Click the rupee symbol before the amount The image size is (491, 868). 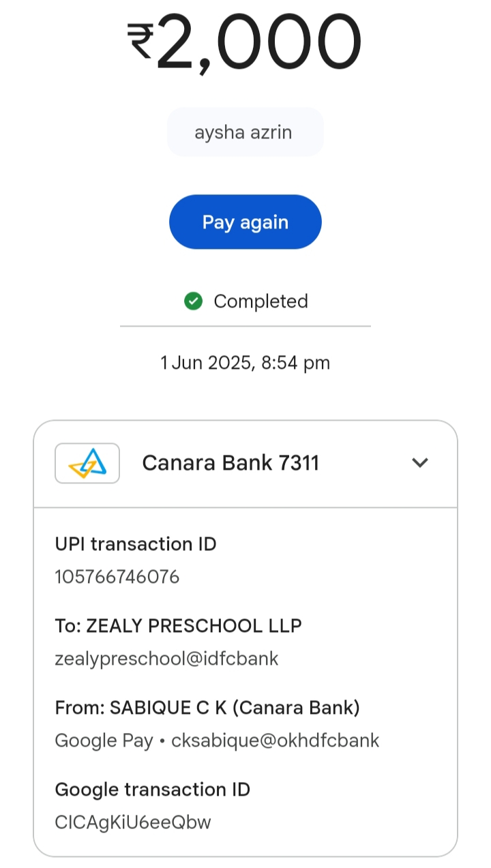tap(140, 40)
